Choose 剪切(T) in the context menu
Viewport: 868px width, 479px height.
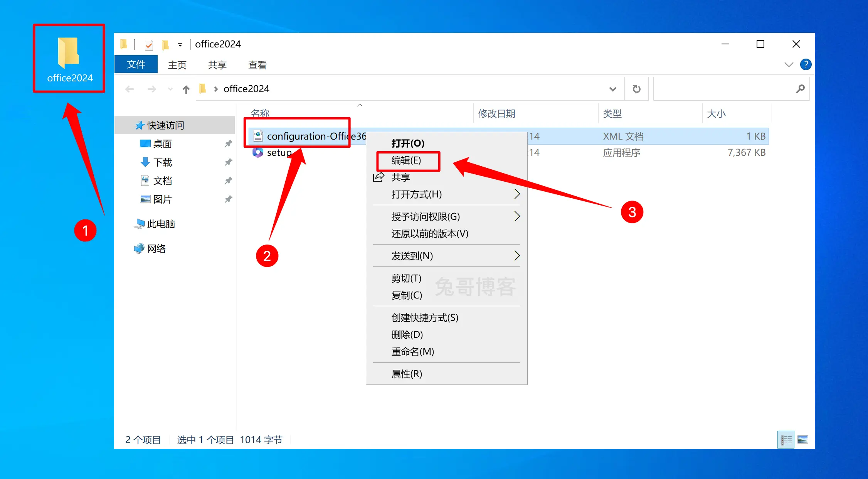pos(446,278)
